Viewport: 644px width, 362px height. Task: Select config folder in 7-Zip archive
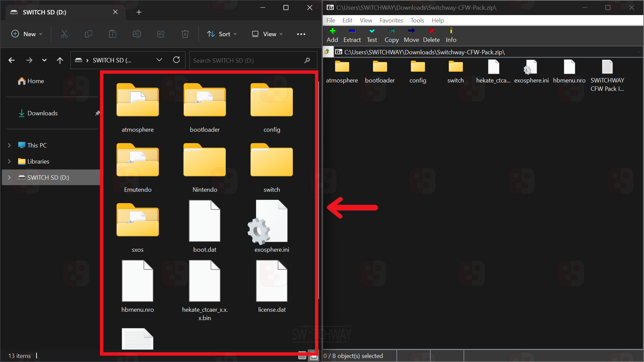(418, 72)
